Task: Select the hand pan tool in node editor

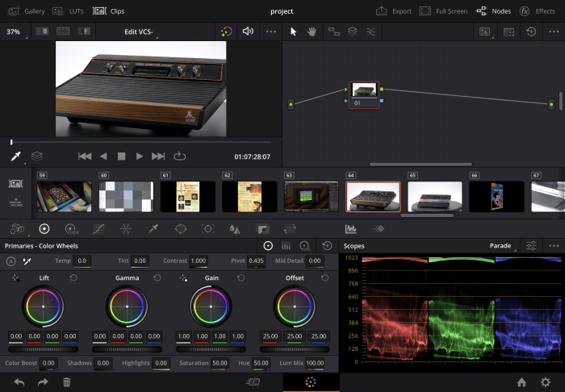Action: pos(312,31)
